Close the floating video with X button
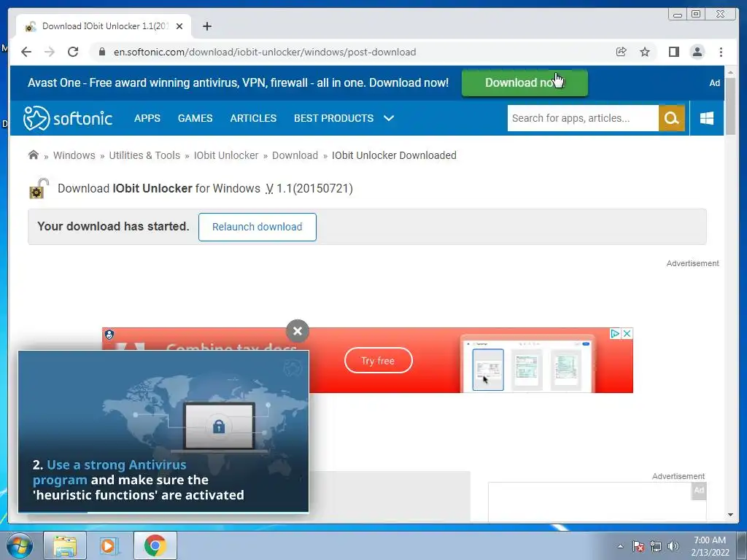 point(298,331)
